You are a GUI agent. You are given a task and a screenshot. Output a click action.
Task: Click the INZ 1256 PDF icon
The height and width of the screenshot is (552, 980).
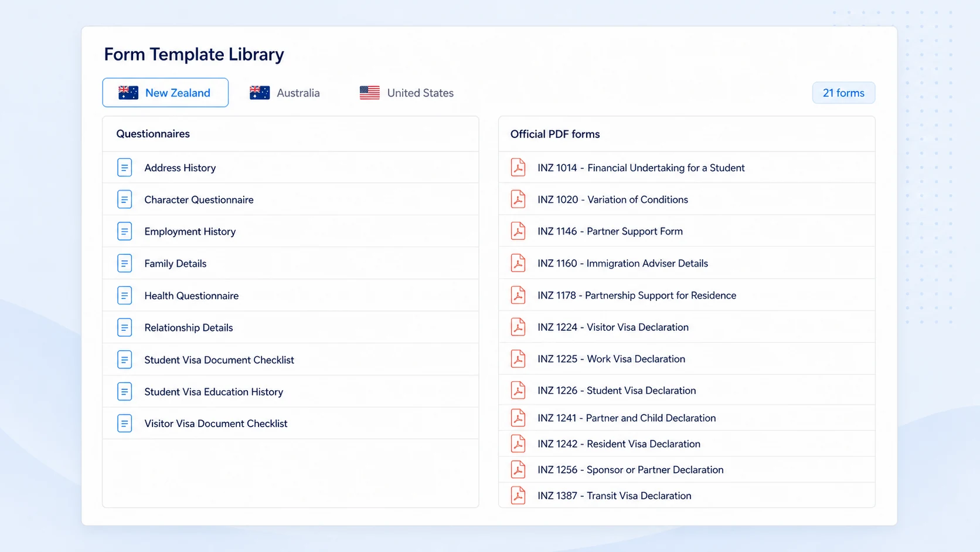point(518,469)
